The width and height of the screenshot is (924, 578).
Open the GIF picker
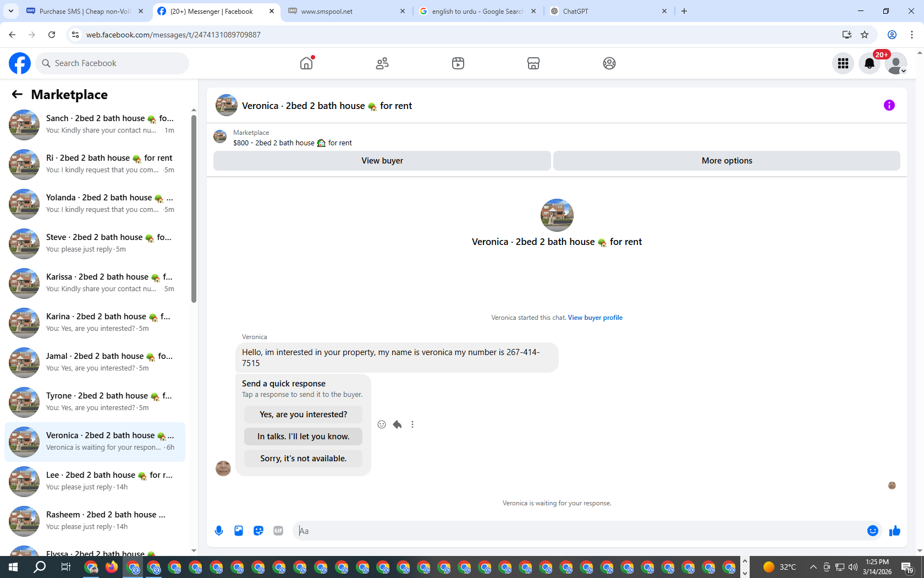point(278,531)
